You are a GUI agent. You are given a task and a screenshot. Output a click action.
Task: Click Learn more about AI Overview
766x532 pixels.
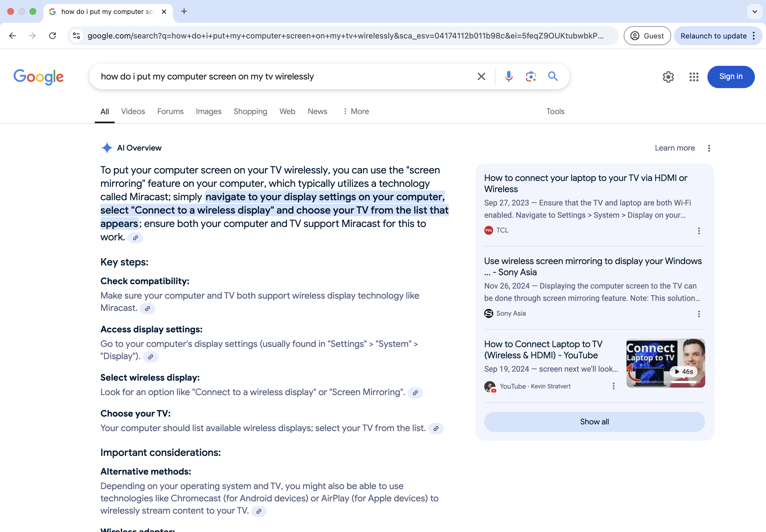[x=675, y=148]
